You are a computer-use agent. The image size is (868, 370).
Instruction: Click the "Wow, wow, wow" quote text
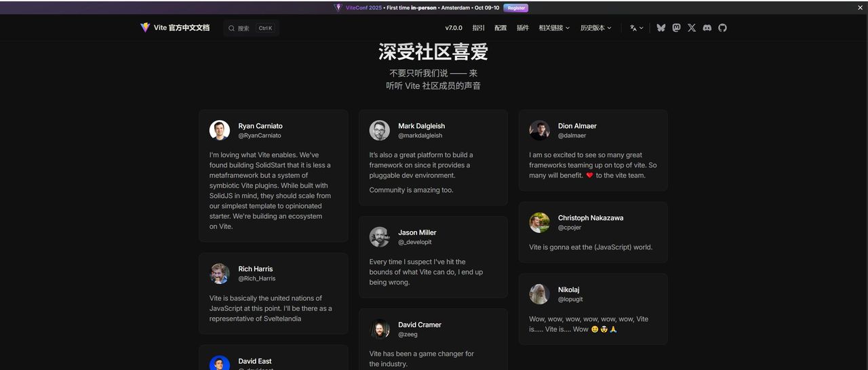click(589, 324)
